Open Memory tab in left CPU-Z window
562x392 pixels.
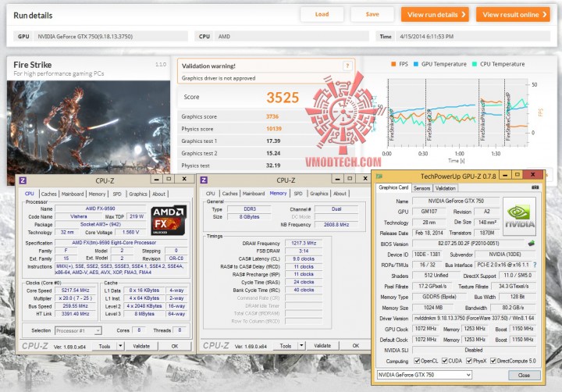point(97,194)
